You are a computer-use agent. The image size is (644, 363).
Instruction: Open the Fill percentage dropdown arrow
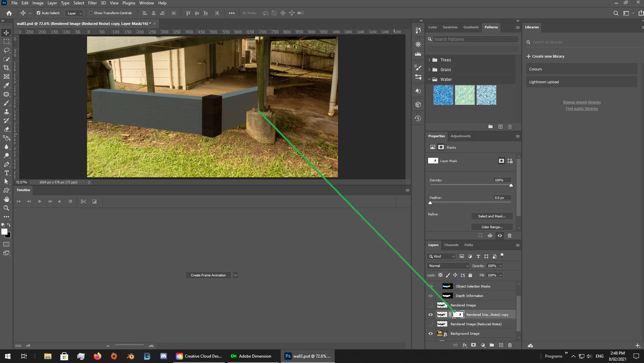501,275
